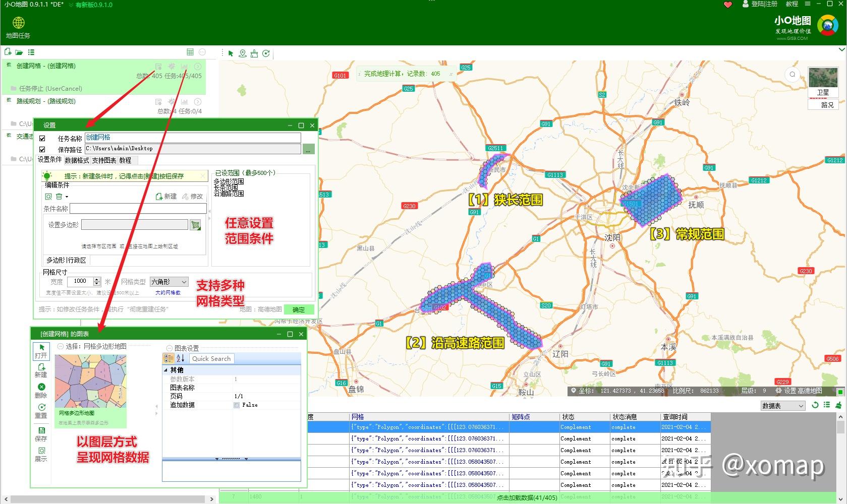The image size is (847, 504).
Task: Click the map refresh tool icon
Action: click(x=266, y=53)
